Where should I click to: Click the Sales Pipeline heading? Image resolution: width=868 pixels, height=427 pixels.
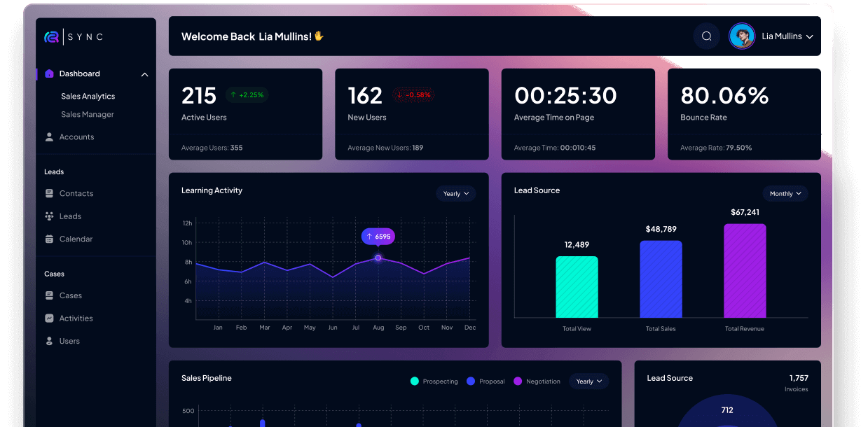coord(206,378)
